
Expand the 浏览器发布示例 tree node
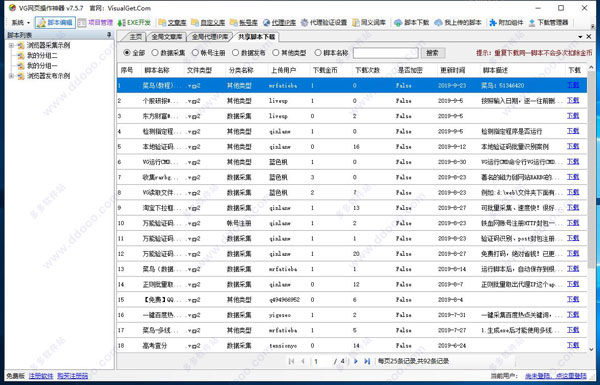click(x=11, y=76)
